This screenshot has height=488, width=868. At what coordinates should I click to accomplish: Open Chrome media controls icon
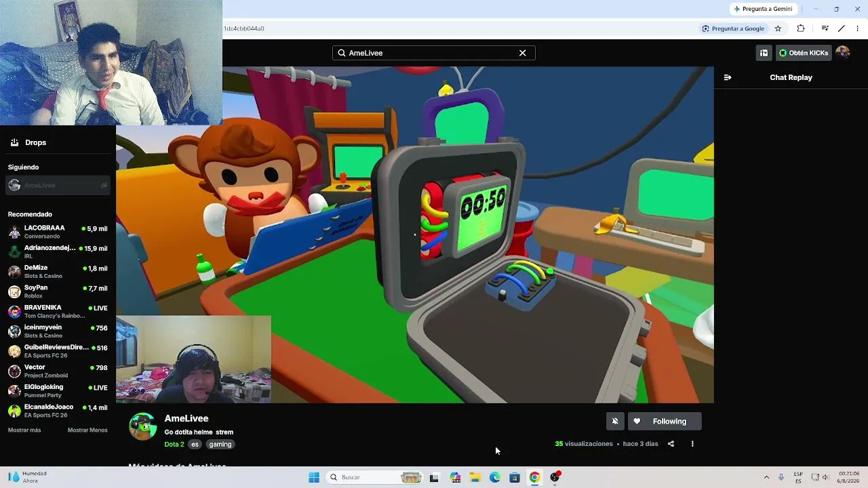click(x=825, y=28)
